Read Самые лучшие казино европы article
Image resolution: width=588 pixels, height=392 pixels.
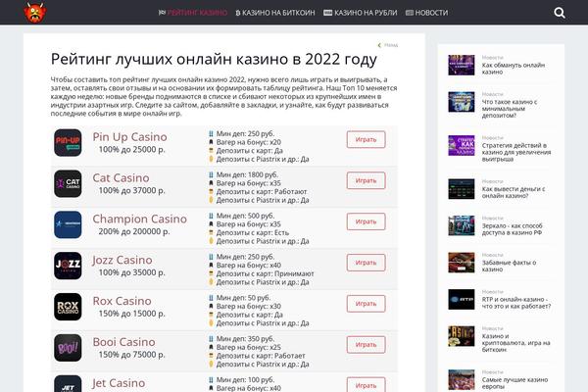tap(514, 382)
